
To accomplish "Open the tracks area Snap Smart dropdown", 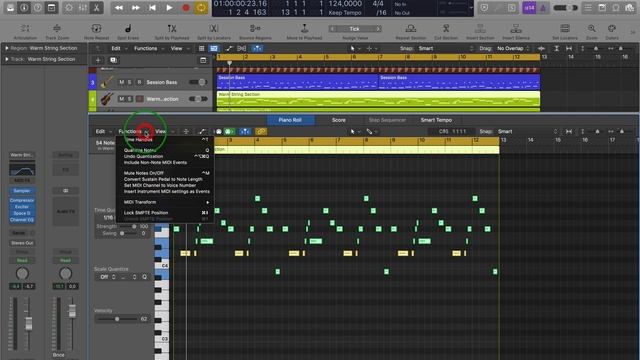I will pyautogui.click(x=446, y=48).
